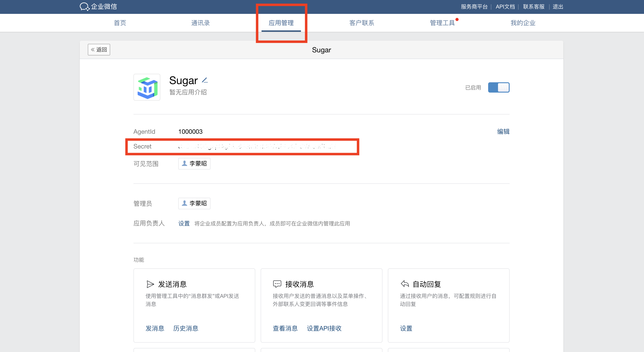Click the large Sugar app name

[x=183, y=80]
